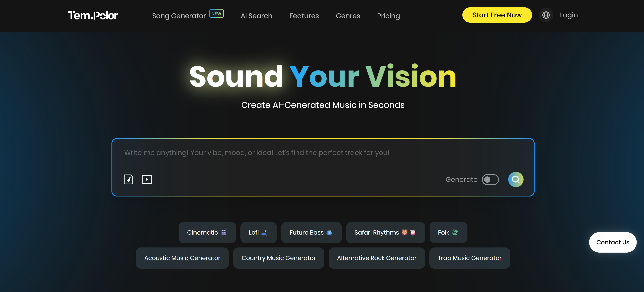The height and width of the screenshot is (292, 644).
Task: Click the video upload icon
Action: click(147, 179)
